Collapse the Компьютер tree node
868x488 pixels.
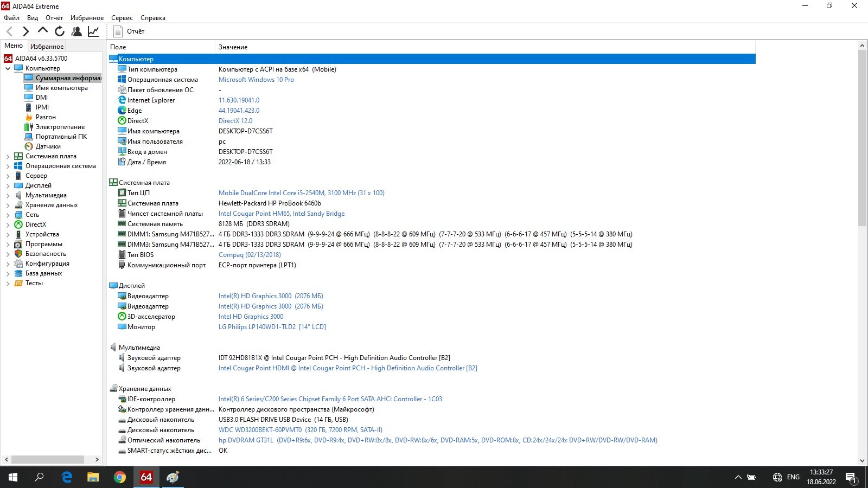coord(8,69)
